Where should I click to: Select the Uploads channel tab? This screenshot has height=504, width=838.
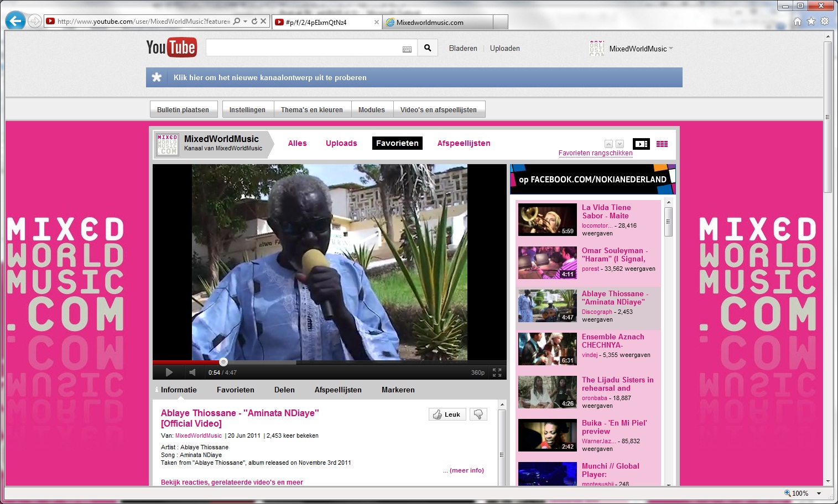pyautogui.click(x=341, y=143)
